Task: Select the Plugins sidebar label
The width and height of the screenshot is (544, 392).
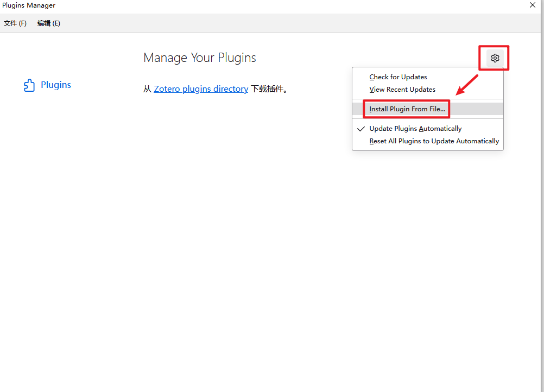Action: [56, 85]
